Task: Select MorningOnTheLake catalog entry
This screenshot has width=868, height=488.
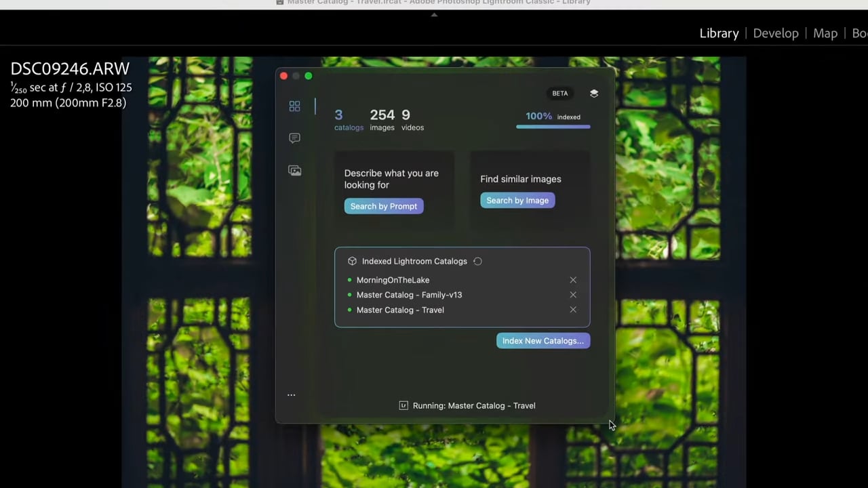Action: click(393, 280)
